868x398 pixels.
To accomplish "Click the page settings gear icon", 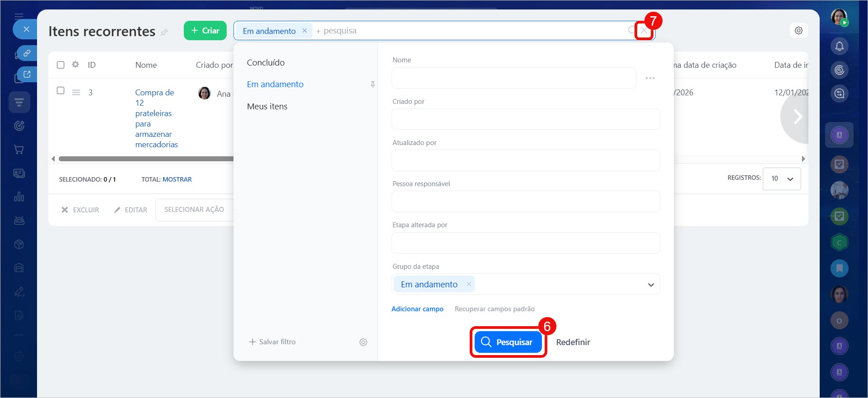I will [x=798, y=31].
